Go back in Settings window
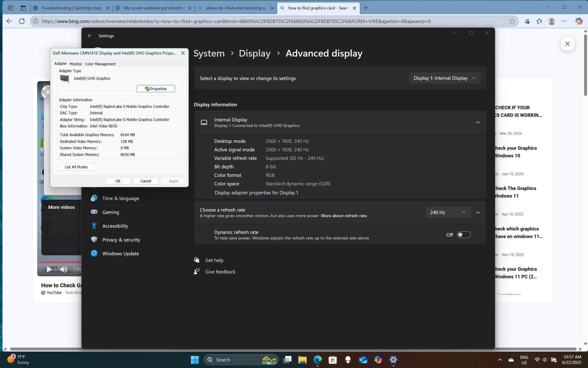This screenshot has width=588, height=368. click(x=90, y=36)
